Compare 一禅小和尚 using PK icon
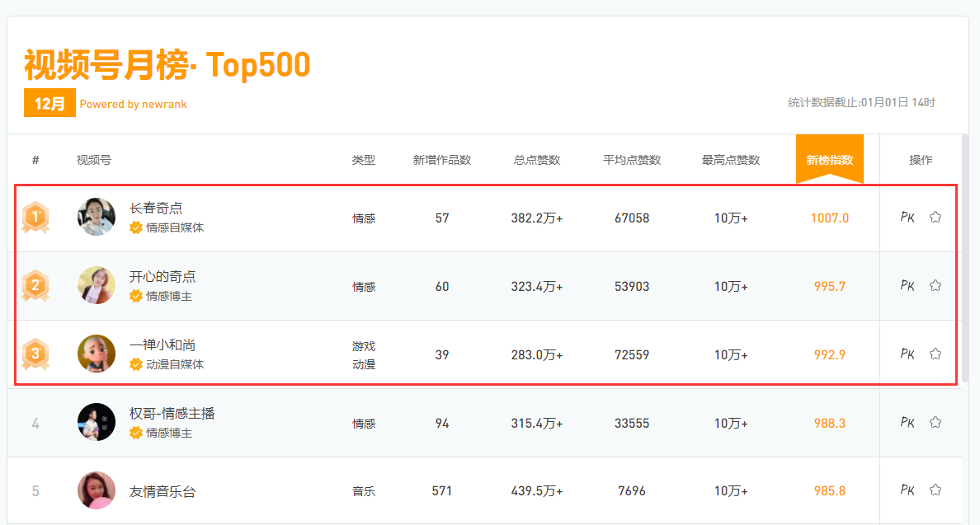This screenshot has height=525, width=980. (907, 354)
